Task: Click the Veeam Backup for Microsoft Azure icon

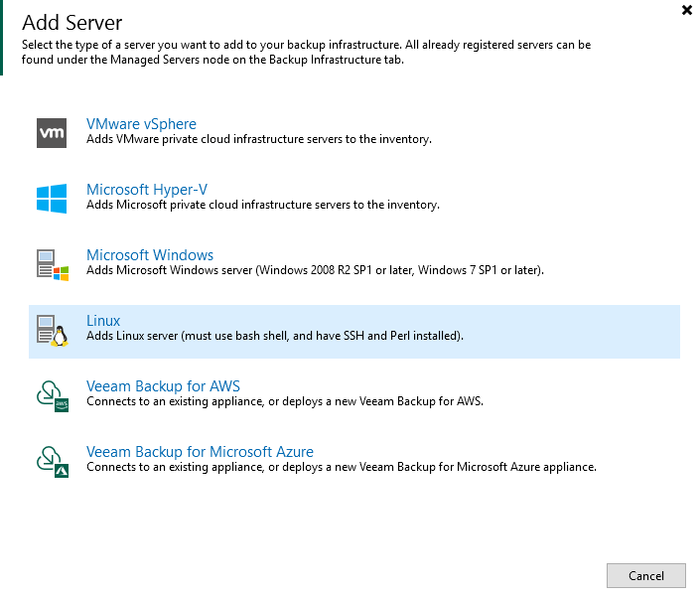Action: point(53,461)
